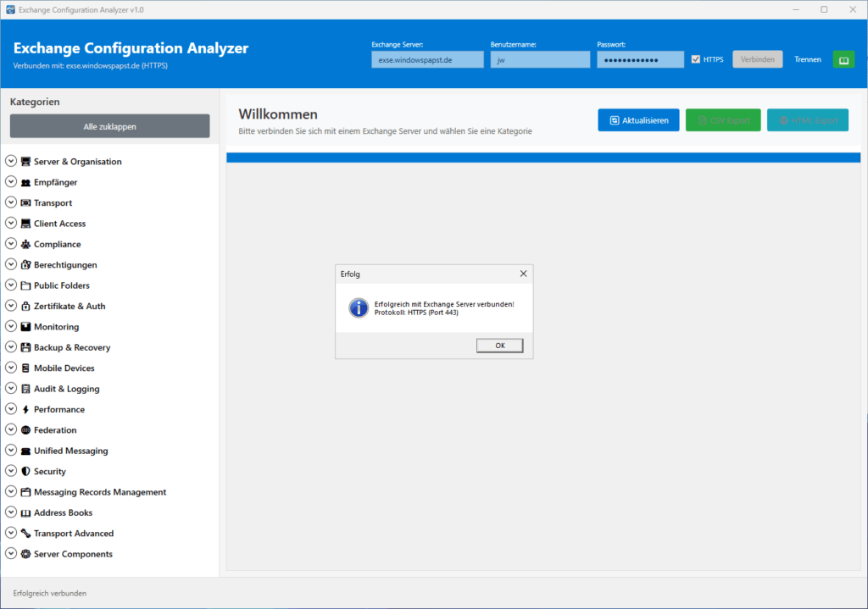This screenshot has width=868, height=609.
Task: Click the Empfänger people icon
Action: [24, 182]
